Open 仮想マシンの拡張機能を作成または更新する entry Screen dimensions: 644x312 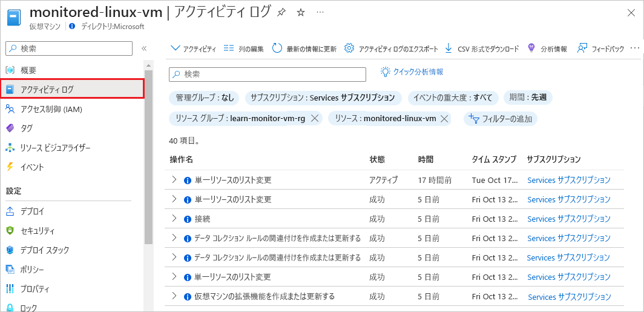(x=265, y=296)
